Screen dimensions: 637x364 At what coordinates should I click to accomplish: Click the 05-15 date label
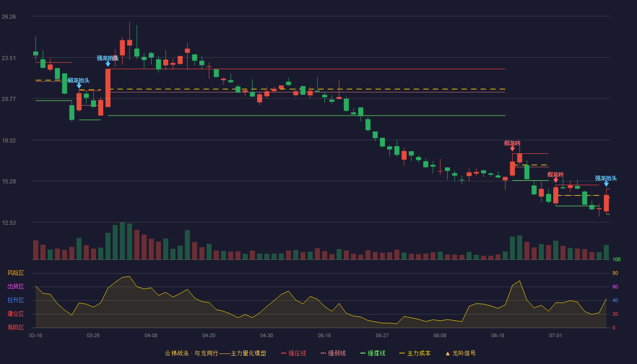pos(324,335)
